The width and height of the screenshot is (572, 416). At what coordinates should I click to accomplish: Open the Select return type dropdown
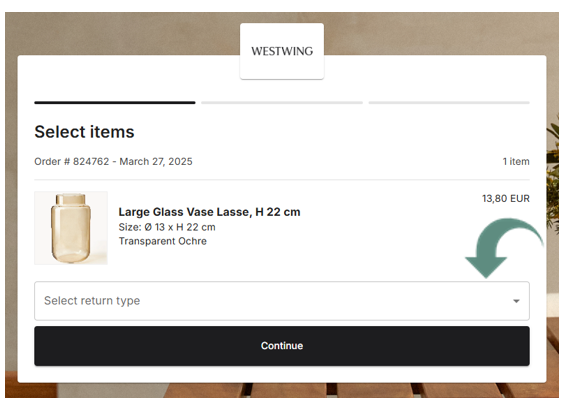click(x=282, y=301)
